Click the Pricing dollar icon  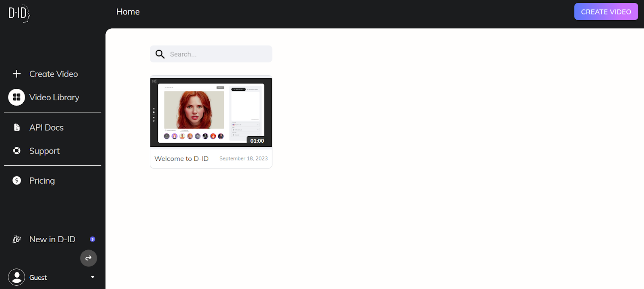coord(17,181)
